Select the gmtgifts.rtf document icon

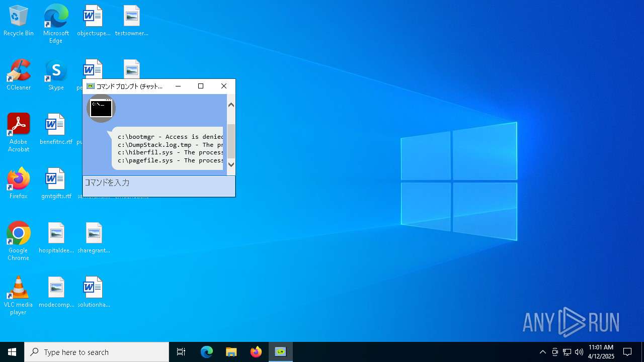pos(56,184)
